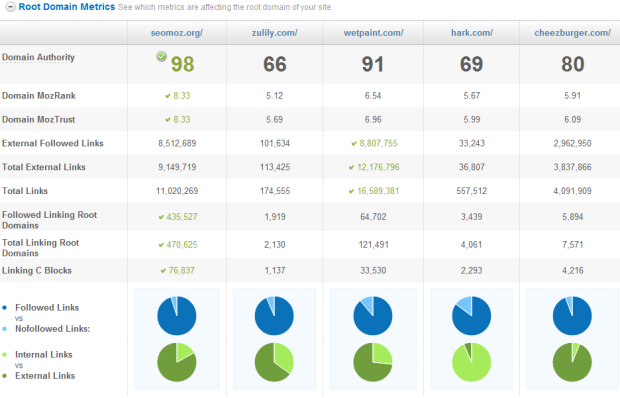This screenshot has height=398, width=620.
Task: Click wetpaint's 8,807,755 external followed links value
Action: click(x=378, y=143)
